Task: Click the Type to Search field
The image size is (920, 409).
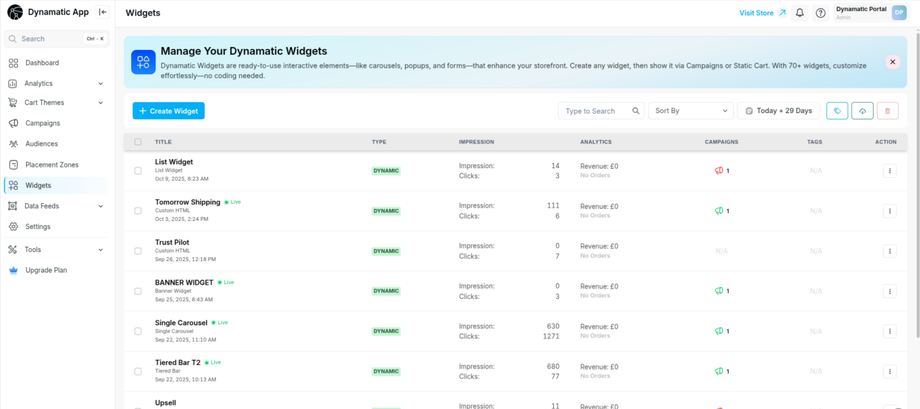Action: [595, 111]
